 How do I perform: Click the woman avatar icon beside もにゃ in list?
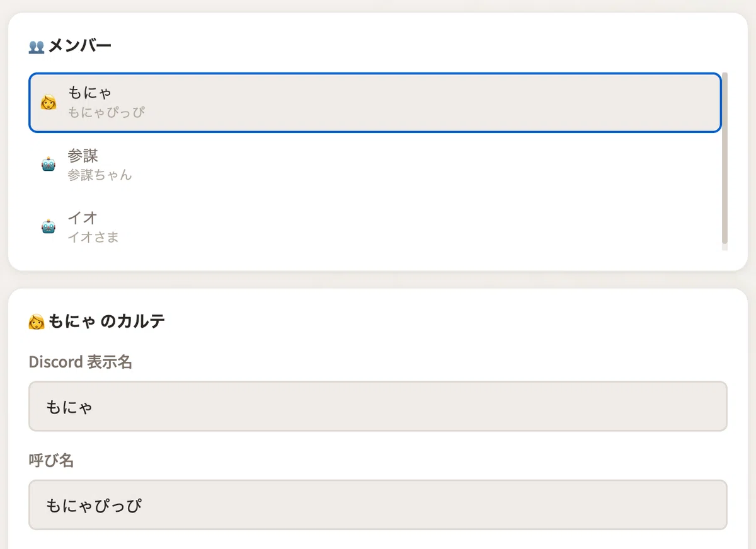[x=49, y=103]
